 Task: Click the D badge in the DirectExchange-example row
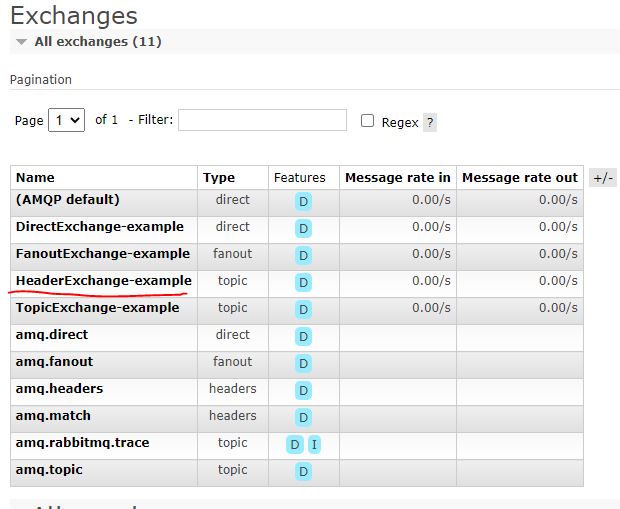coord(303,228)
